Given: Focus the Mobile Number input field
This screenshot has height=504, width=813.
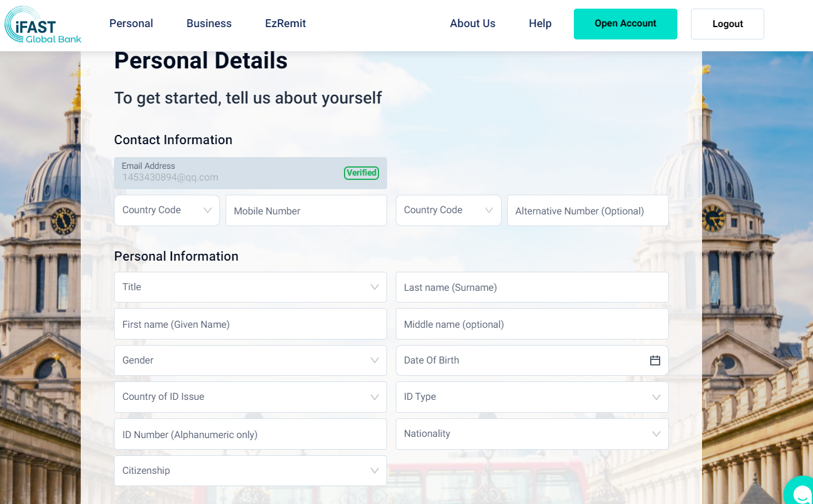Looking at the screenshot, I should (x=306, y=211).
